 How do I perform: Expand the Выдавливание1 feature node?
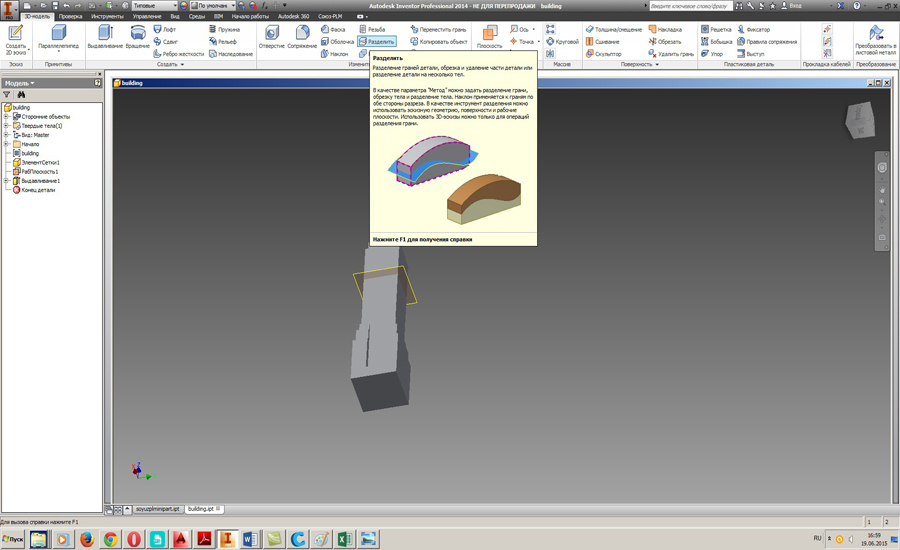6,181
